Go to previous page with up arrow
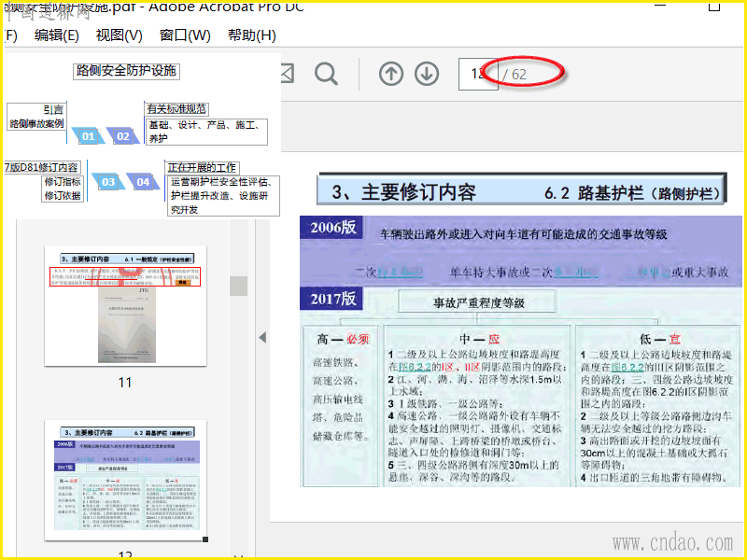747x560 pixels. point(391,74)
